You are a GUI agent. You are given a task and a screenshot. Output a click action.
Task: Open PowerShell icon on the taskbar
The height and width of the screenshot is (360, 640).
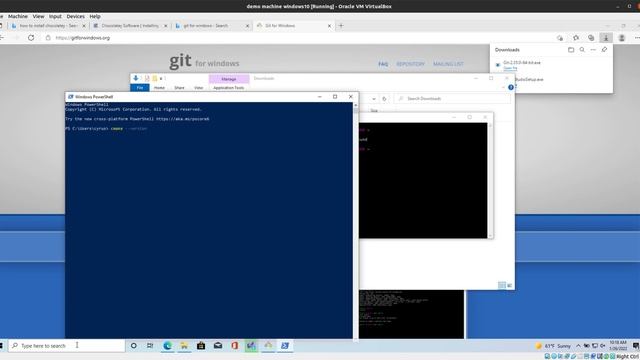tap(285, 346)
